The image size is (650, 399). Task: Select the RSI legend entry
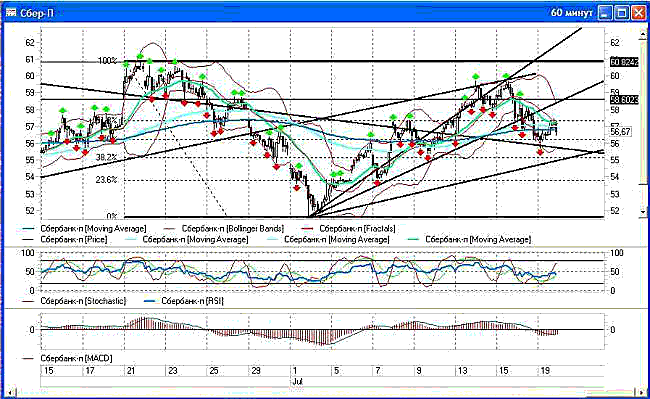(192, 301)
